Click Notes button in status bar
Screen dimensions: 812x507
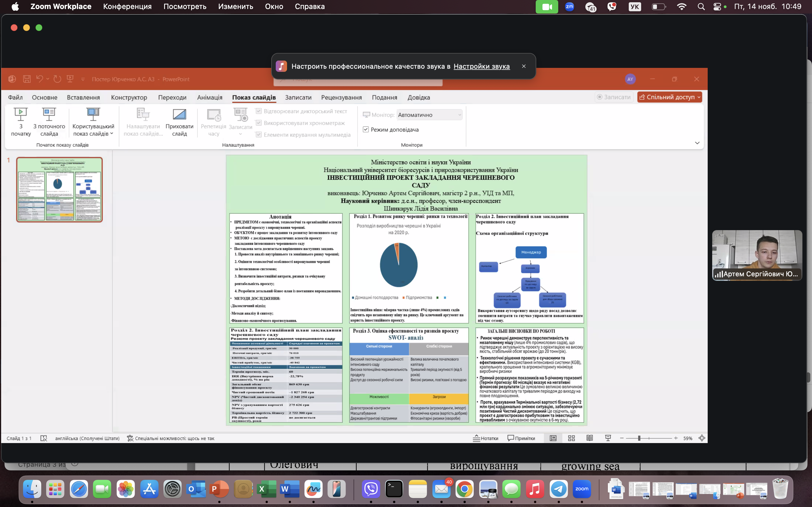(x=486, y=438)
